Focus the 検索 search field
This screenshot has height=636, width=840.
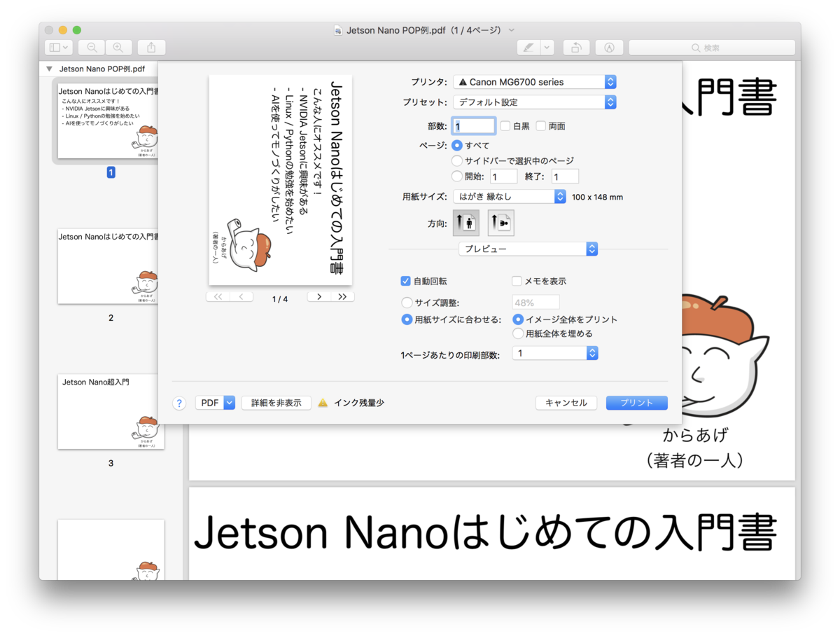click(x=712, y=48)
